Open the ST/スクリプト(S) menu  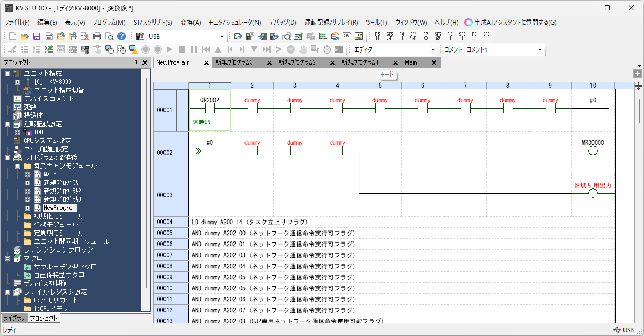[x=153, y=23]
